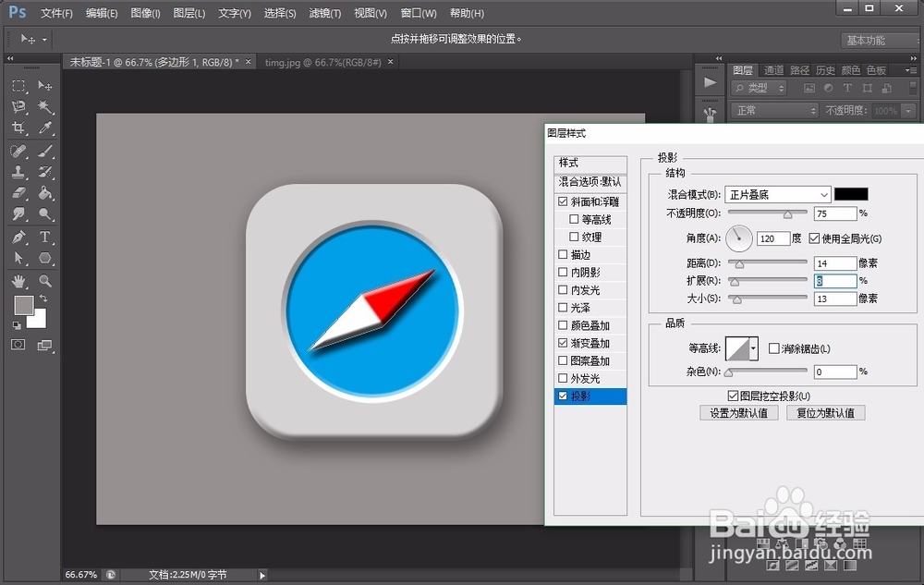
Task: Click 设置为默认值 button
Action: (738, 413)
